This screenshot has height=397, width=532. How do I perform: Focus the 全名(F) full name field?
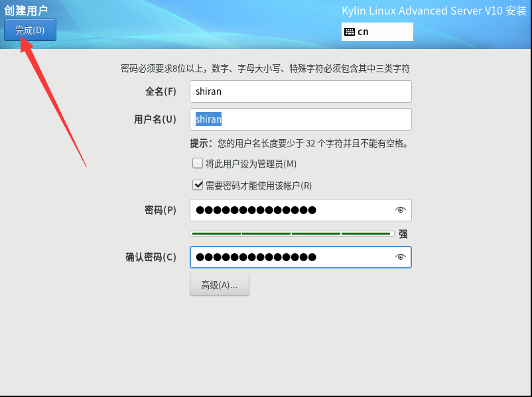(x=300, y=91)
